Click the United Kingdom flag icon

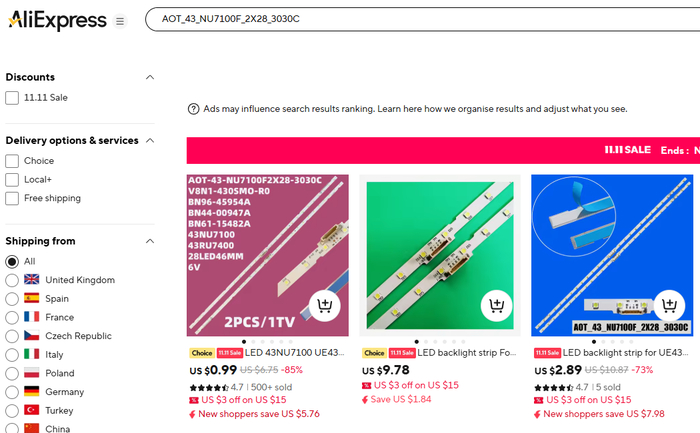[x=31, y=279]
